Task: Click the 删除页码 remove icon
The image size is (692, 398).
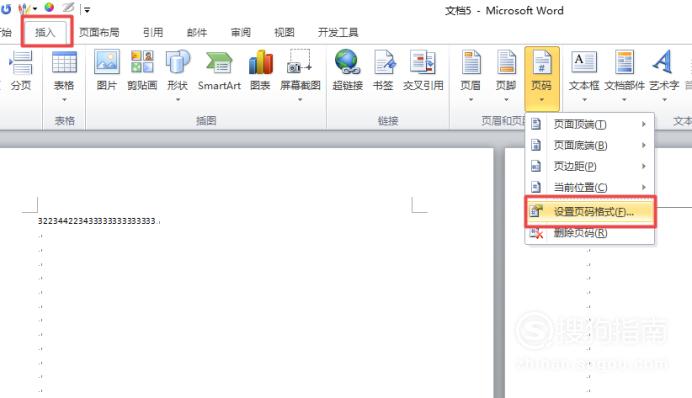Action: coord(536,233)
